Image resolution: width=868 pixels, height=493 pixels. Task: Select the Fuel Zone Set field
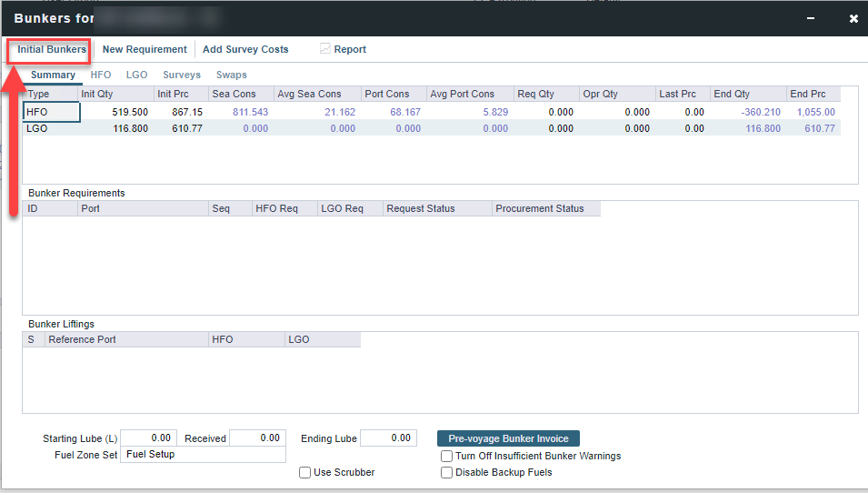click(x=204, y=455)
